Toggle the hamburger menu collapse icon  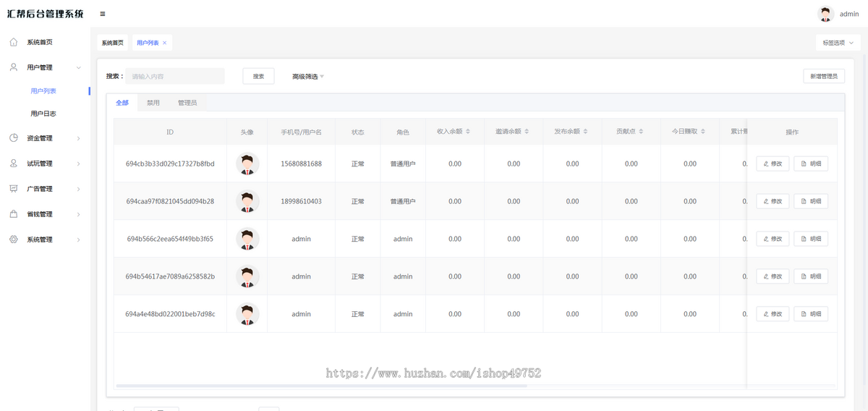click(x=103, y=14)
